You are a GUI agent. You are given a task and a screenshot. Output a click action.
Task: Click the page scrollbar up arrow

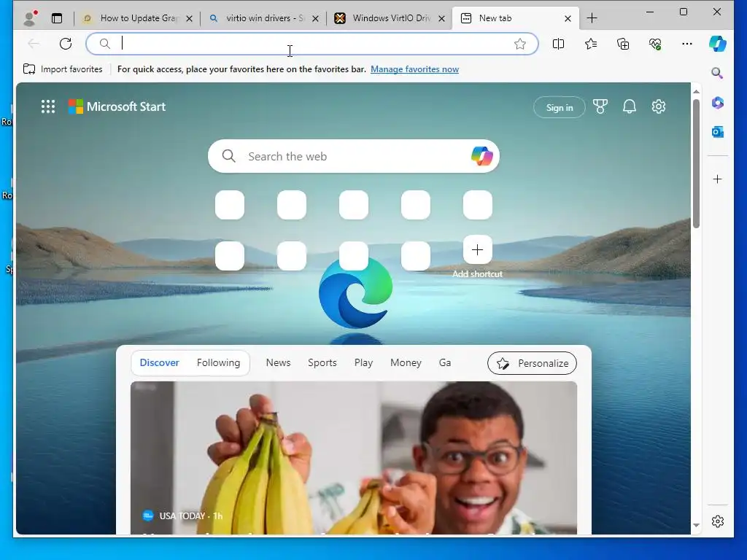tap(696, 91)
